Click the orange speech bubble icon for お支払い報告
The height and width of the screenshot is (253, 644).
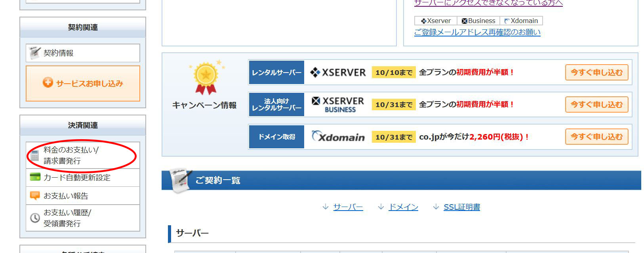coord(35,195)
